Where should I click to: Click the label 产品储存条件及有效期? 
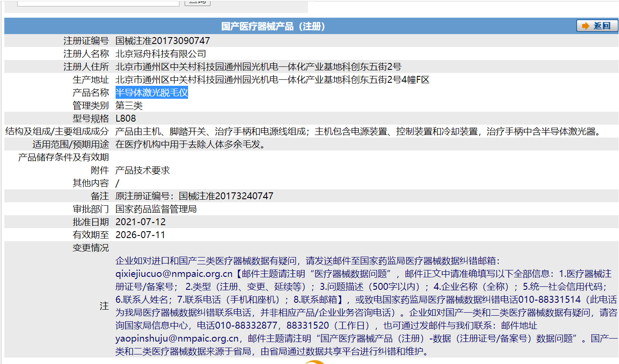[x=63, y=157]
